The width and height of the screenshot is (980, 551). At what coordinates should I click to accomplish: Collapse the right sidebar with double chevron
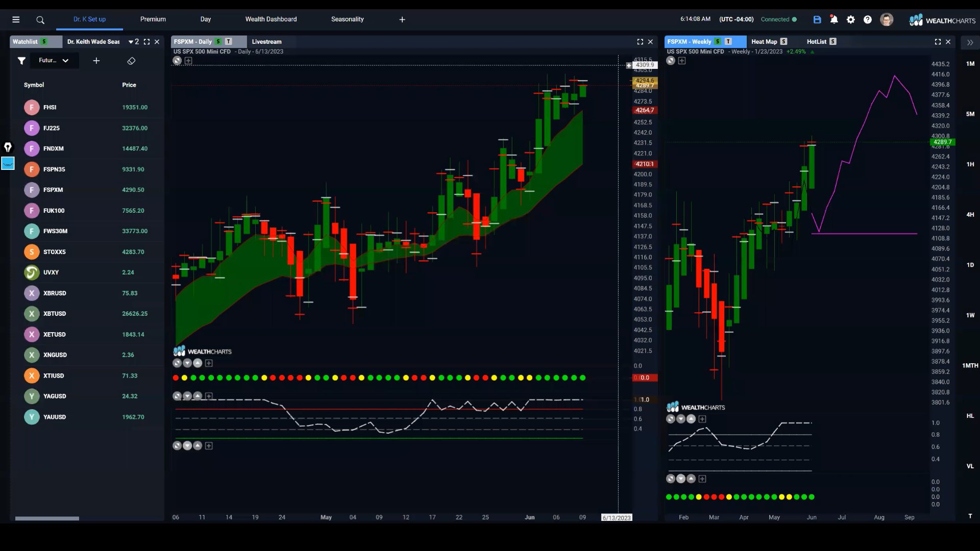tap(970, 42)
